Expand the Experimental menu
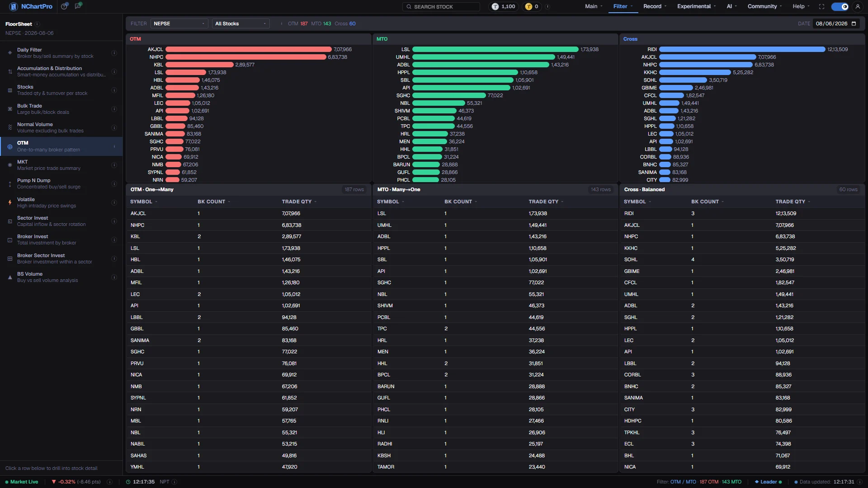This screenshot has width=868, height=488. pyautogui.click(x=696, y=6)
